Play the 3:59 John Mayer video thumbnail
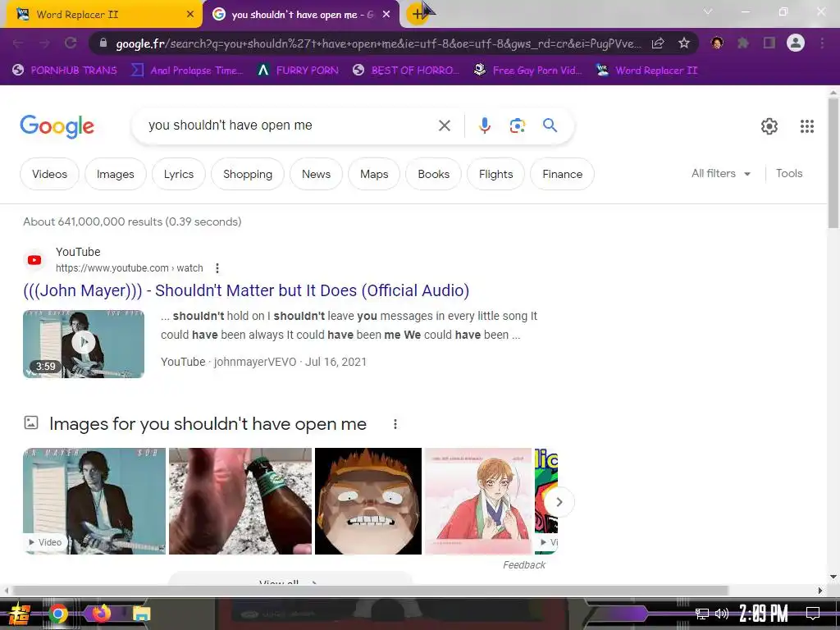840x630 pixels. pos(84,344)
